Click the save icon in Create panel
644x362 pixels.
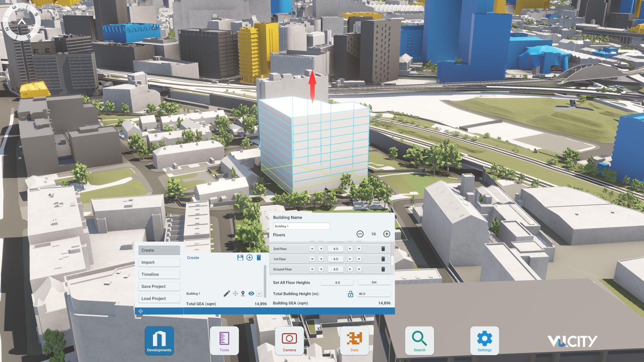(240, 257)
